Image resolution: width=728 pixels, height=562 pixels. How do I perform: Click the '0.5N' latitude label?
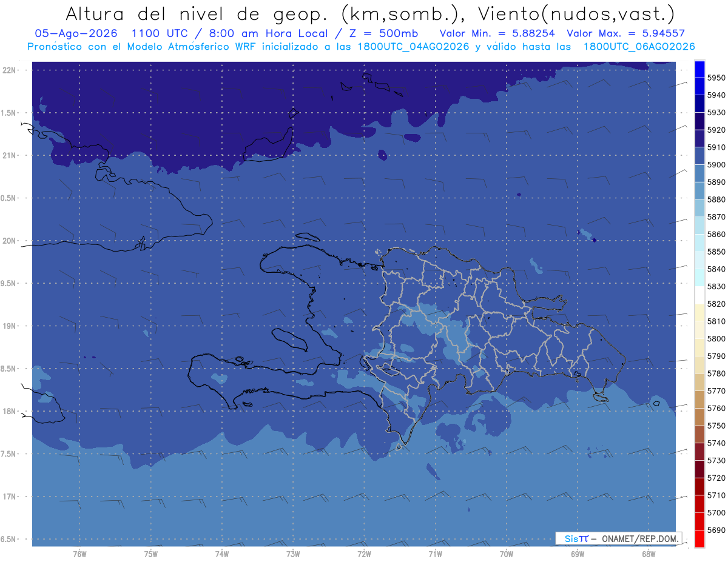(9, 199)
